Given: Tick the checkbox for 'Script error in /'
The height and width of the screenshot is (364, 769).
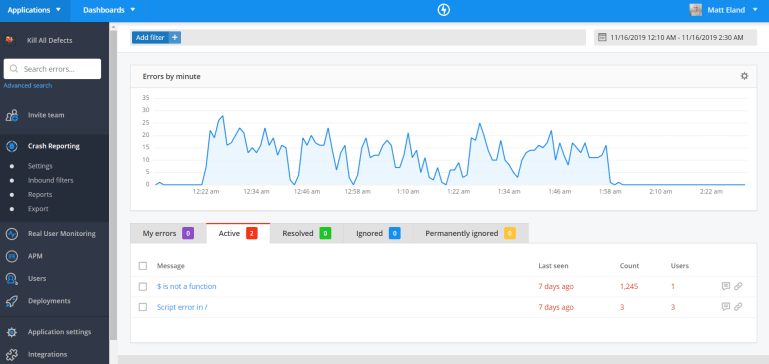Looking at the screenshot, I should coord(143,307).
